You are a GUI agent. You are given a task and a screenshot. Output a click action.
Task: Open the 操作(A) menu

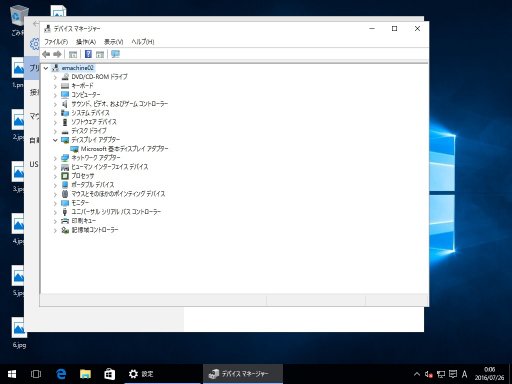click(x=86, y=42)
